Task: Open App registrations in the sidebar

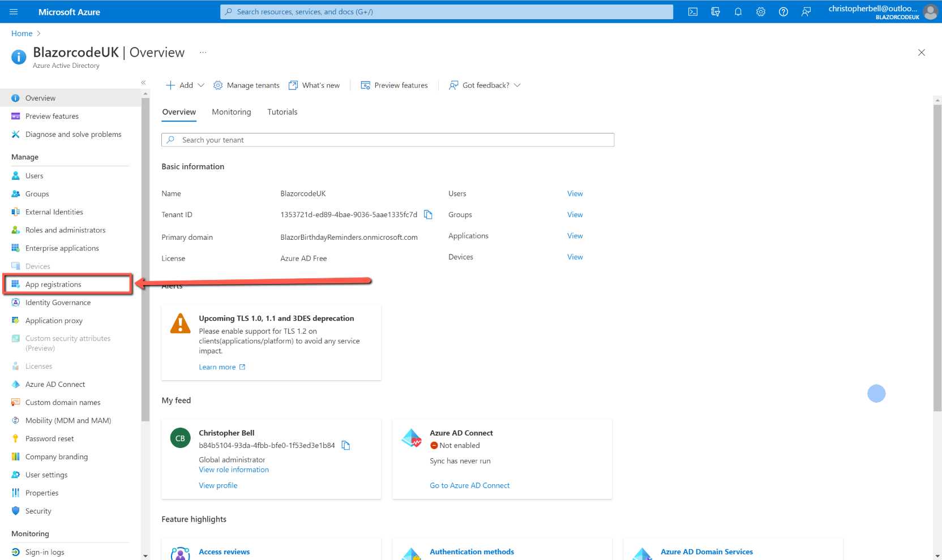Action: pyautogui.click(x=54, y=284)
